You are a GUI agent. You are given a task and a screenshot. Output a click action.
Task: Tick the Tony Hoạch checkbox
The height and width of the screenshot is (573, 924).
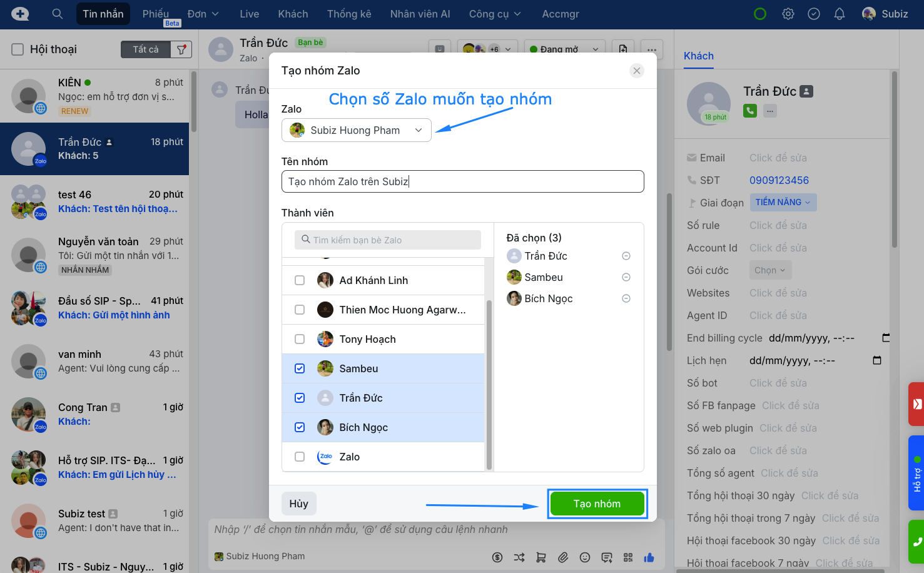pos(300,339)
